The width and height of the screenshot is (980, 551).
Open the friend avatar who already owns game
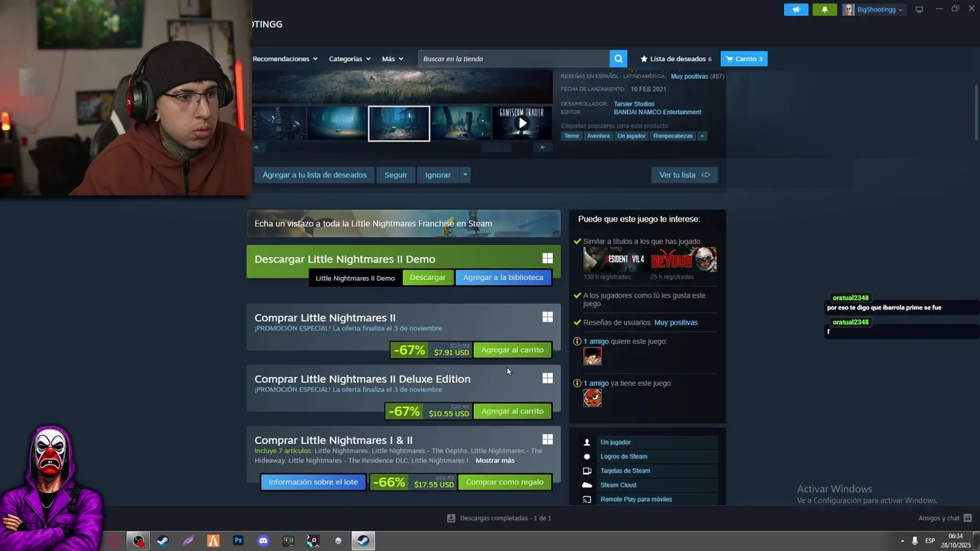(x=593, y=398)
